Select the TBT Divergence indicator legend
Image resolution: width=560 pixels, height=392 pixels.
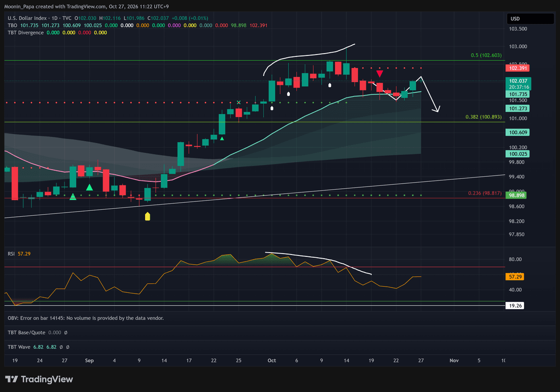[x=26, y=33]
